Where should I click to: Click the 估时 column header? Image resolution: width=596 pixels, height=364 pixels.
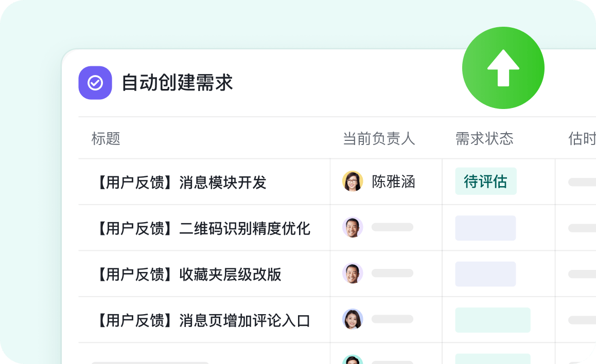pyautogui.click(x=582, y=138)
